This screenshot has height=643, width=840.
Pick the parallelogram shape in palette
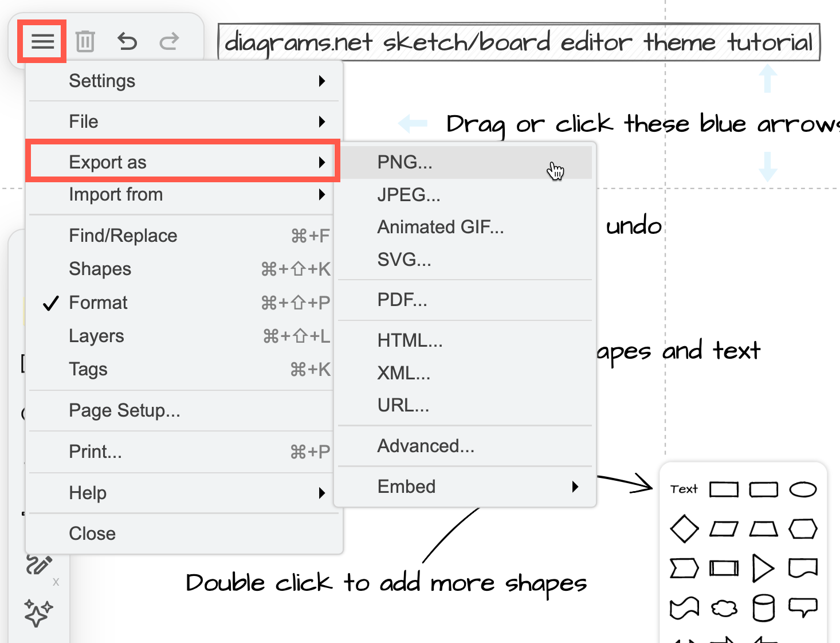click(x=724, y=528)
